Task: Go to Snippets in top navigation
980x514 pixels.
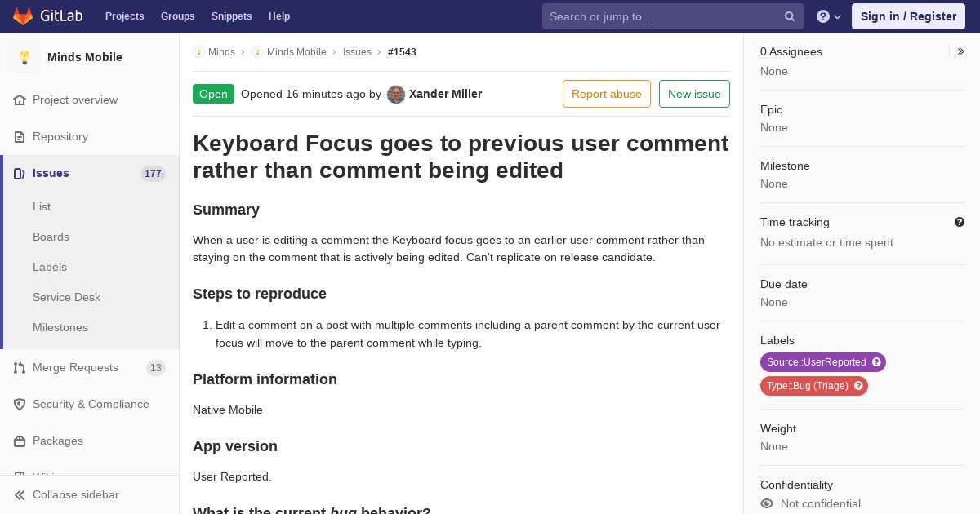Action: tap(231, 16)
